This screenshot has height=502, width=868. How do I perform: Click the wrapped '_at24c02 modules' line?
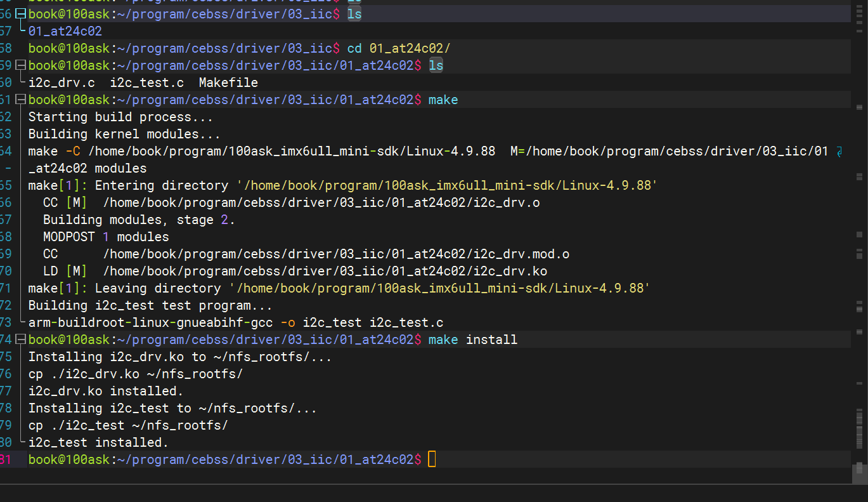point(87,168)
